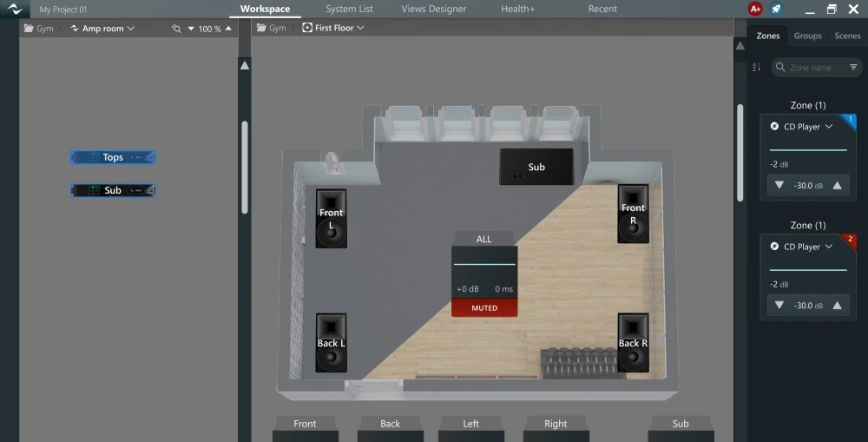Open the Views Designer tab
This screenshot has height=442, width=868.
[x=434, y=9]
